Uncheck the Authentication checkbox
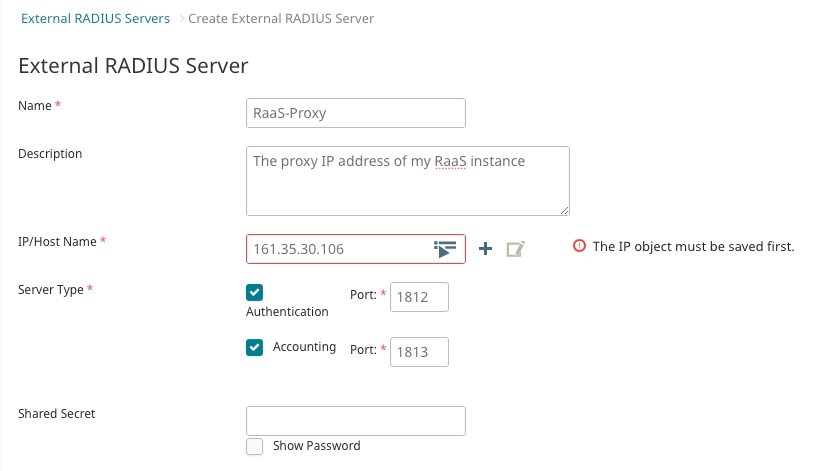 click(x=254, y=292)
